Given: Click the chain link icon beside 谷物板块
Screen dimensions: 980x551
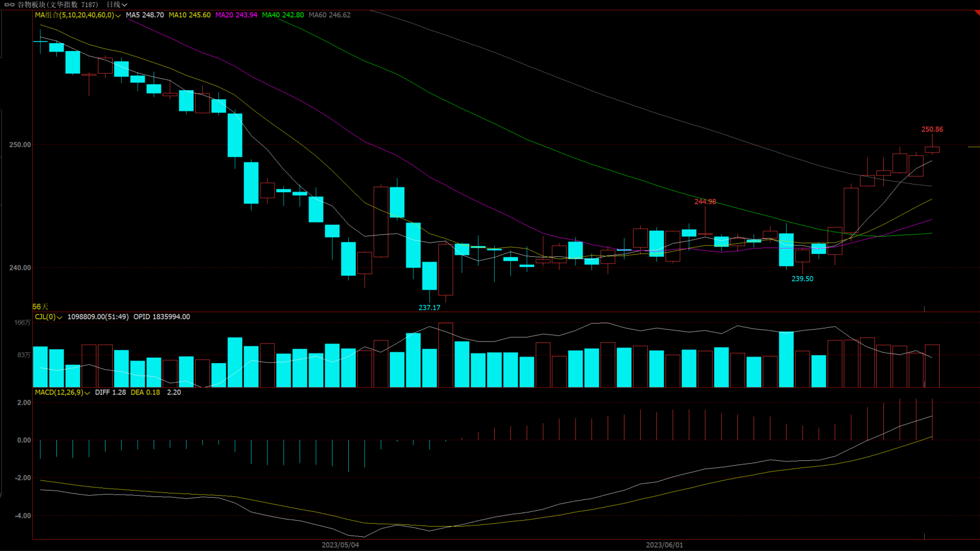Looking at the screenshot, I should [x=9, y=4].
